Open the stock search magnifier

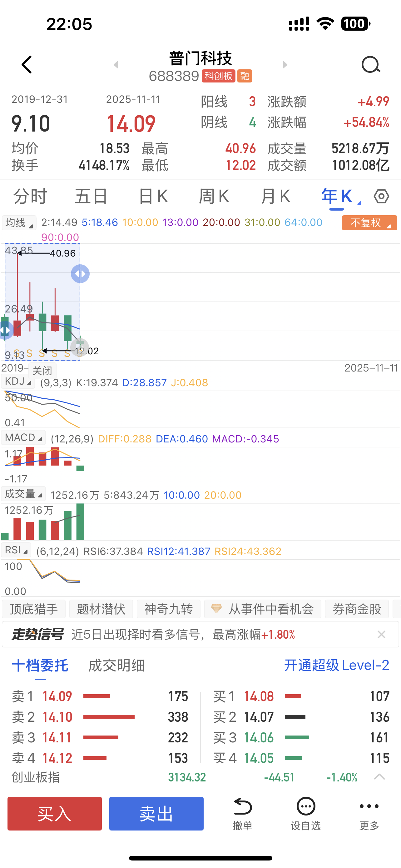[x=371, y=64]
